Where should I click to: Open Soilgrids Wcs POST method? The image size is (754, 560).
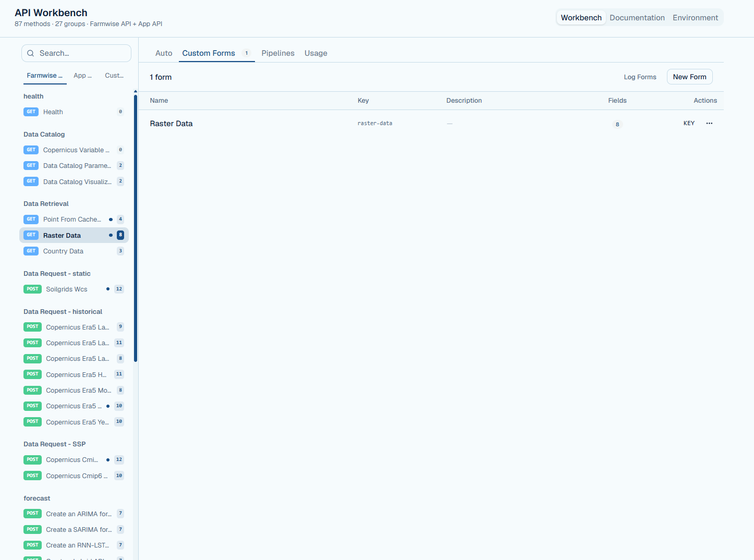pyautogui.click(x=74, y=289)
